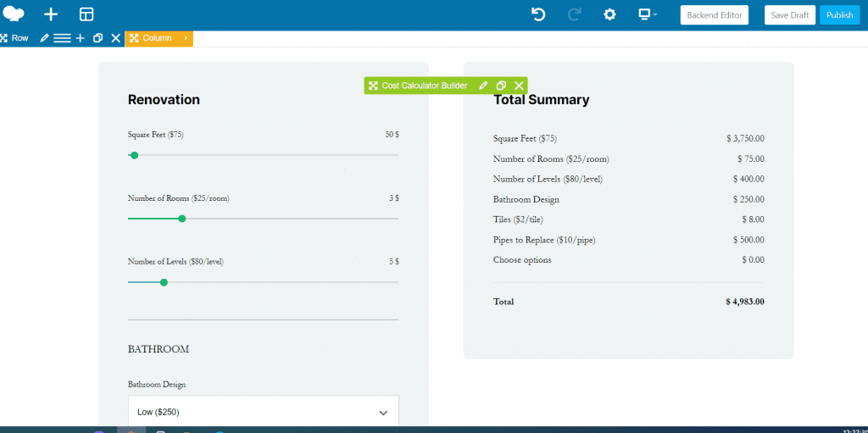Screen dimensions: 868x433
Task: Remove the Row with the X icon
Action: pyautogui.click(x=115, y=38)
